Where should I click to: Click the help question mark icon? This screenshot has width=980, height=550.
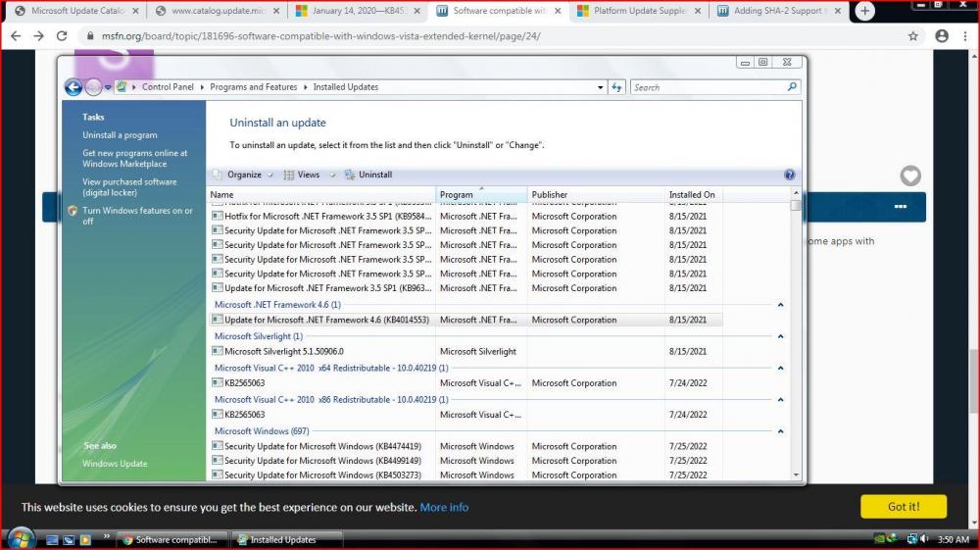789,175
